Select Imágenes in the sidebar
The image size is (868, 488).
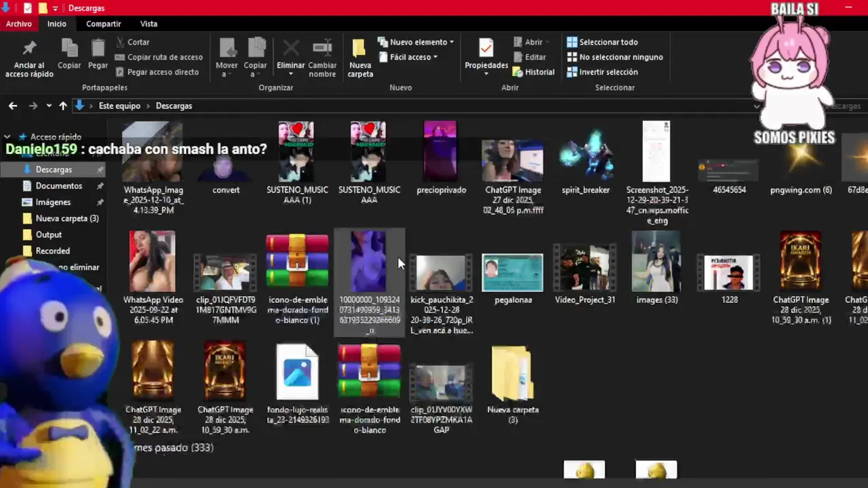click(53, 202)
